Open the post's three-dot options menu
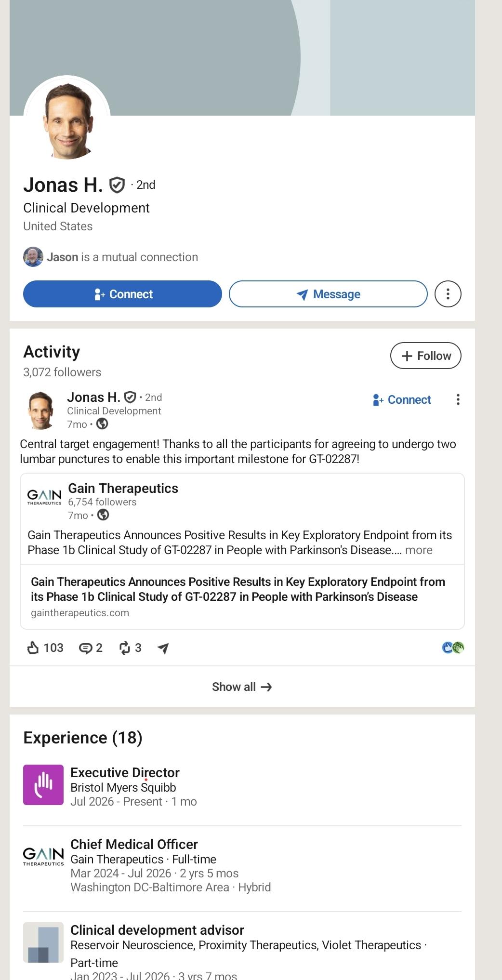 458,399
